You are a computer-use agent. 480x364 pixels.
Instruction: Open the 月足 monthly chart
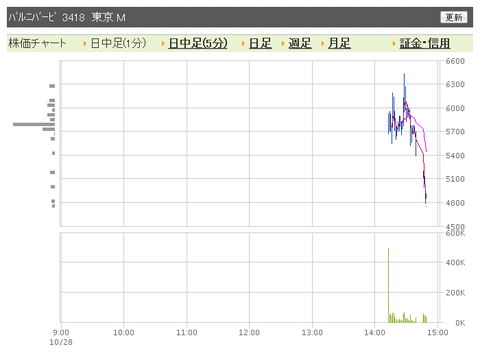click(x=339, y=43)
